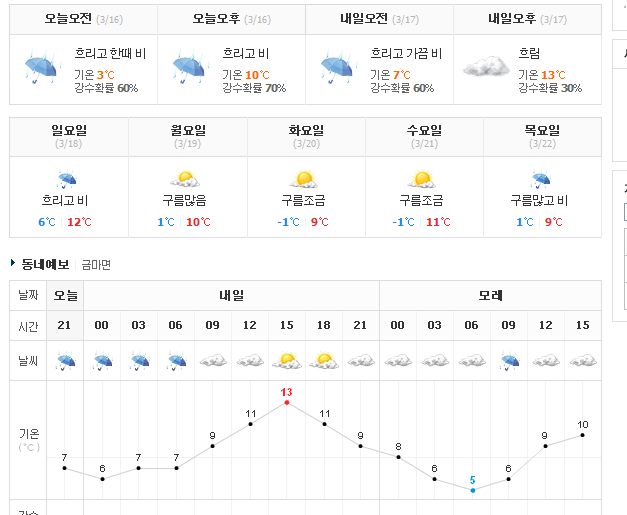Click the cloud icon for 내일오후
Viewport: 627px width, 515px height.
tap(486, 66)
